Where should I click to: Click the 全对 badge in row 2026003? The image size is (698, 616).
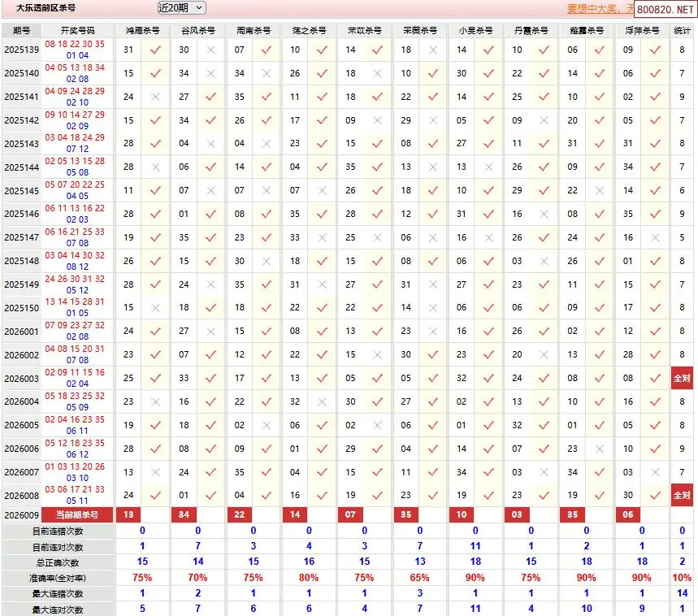point(682,378)
